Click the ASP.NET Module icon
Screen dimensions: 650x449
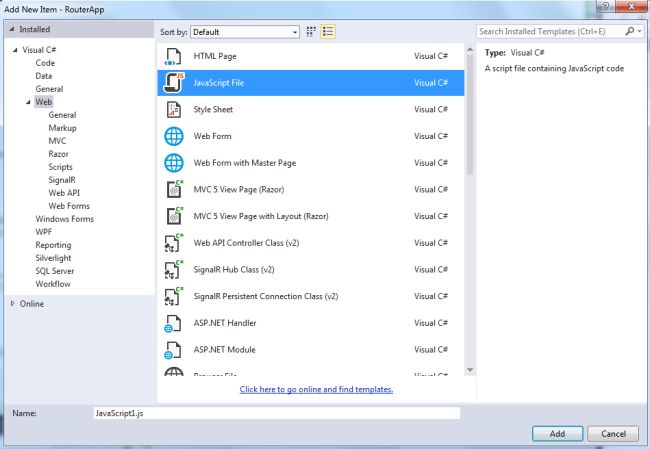(172, 350)
